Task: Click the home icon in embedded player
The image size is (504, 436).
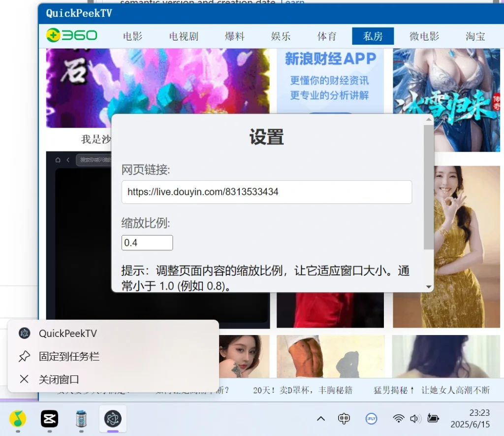Action: point(58,160)
